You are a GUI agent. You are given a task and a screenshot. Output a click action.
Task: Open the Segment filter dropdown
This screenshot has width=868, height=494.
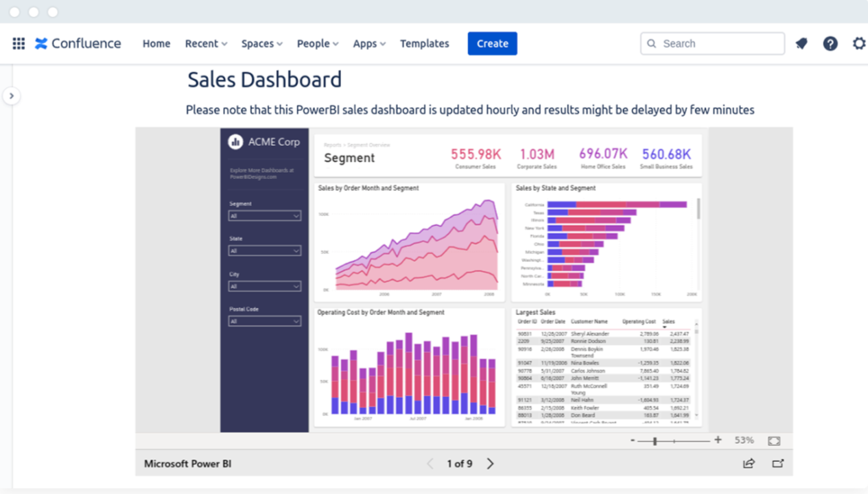click(x=265, y=215)
